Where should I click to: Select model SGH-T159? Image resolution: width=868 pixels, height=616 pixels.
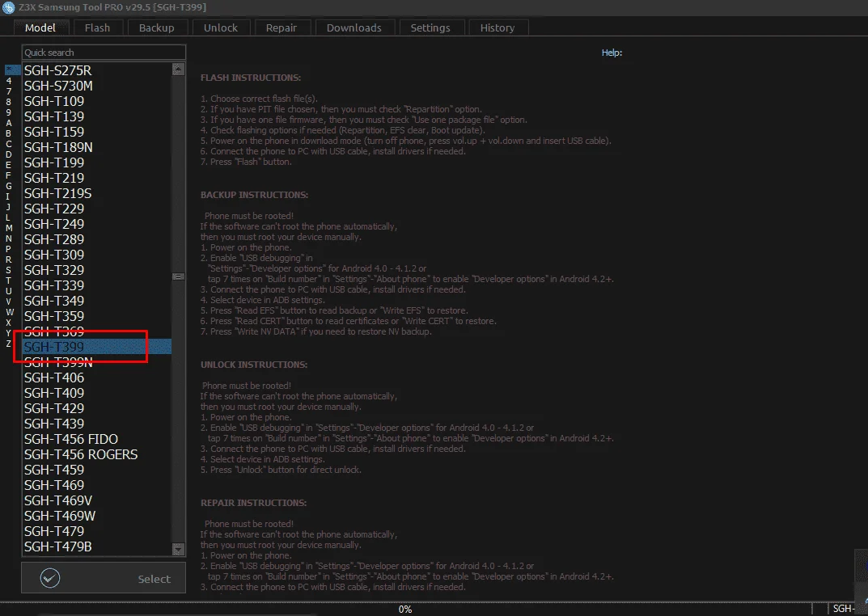pos(97,132)
